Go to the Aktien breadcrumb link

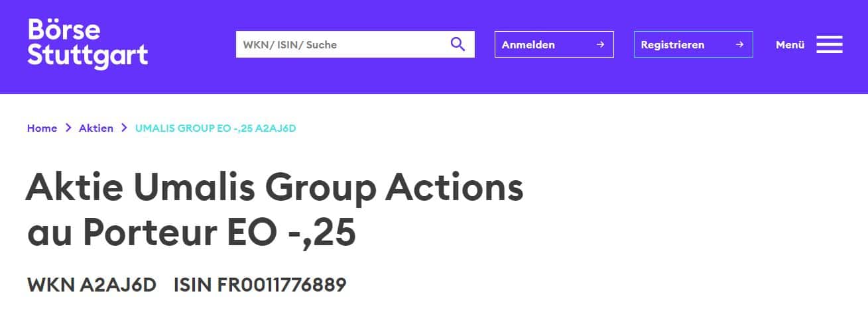coord(96,128)
